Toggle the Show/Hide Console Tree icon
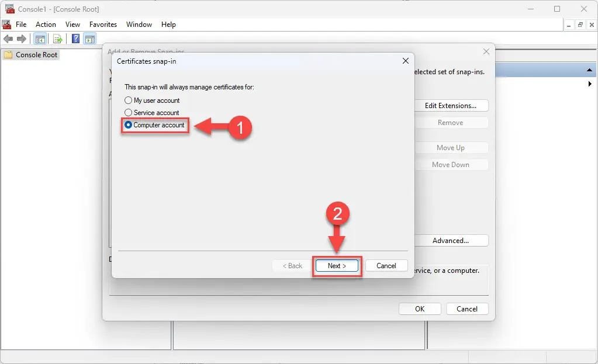Viewport: 598px width, 364px height. click(40, 39)
